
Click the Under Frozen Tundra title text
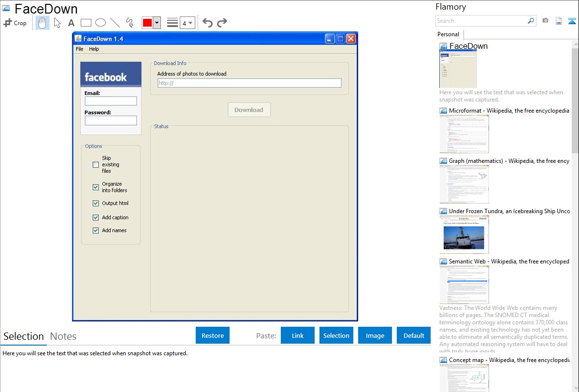pyautogui.click(x=509, y=211)
